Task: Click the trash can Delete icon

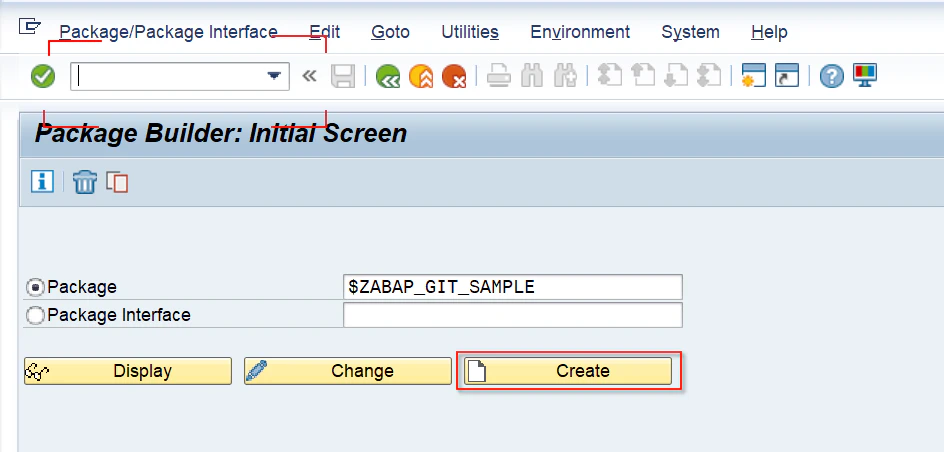Action: [x=84, y=182]
